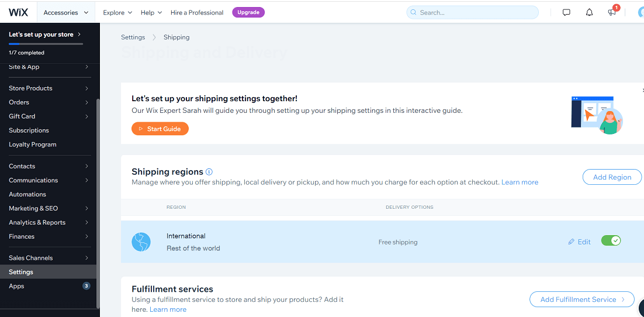Click Hire a Professional
644x317 pixels.
(x=197, y=12)
